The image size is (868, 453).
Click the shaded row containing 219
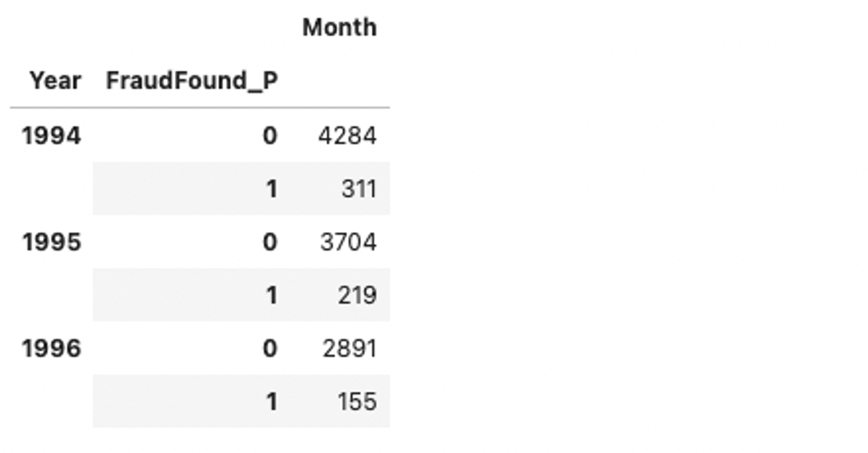pyautogui.click(x=241, y=295)
